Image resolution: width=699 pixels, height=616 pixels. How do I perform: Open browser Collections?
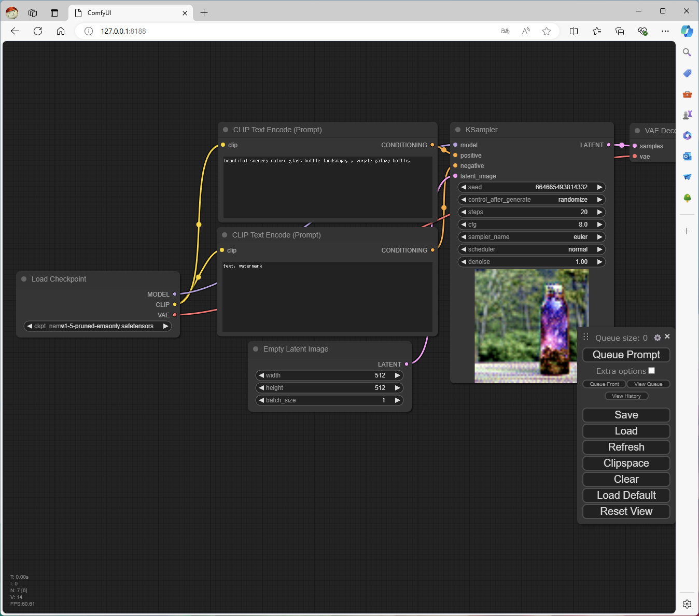point(620,31)
